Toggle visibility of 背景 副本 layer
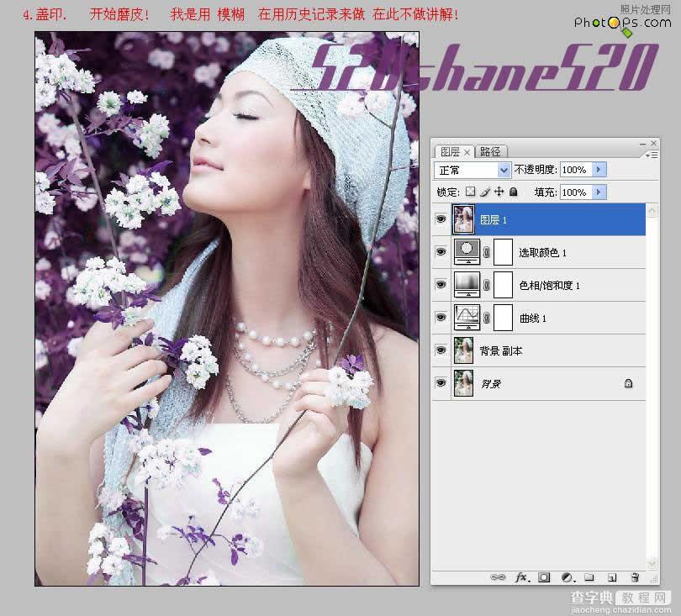Screen dimensions: 681x616 (441, 350)
